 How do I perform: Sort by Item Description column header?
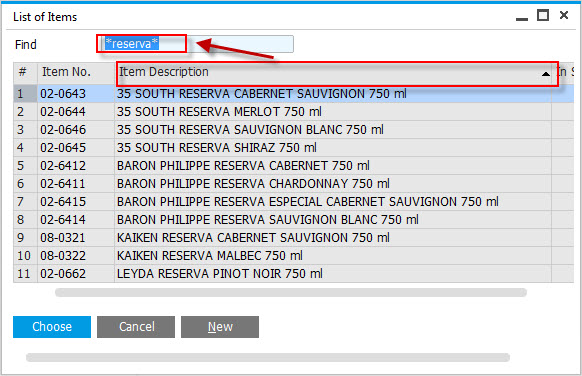[x=333, y=73]
